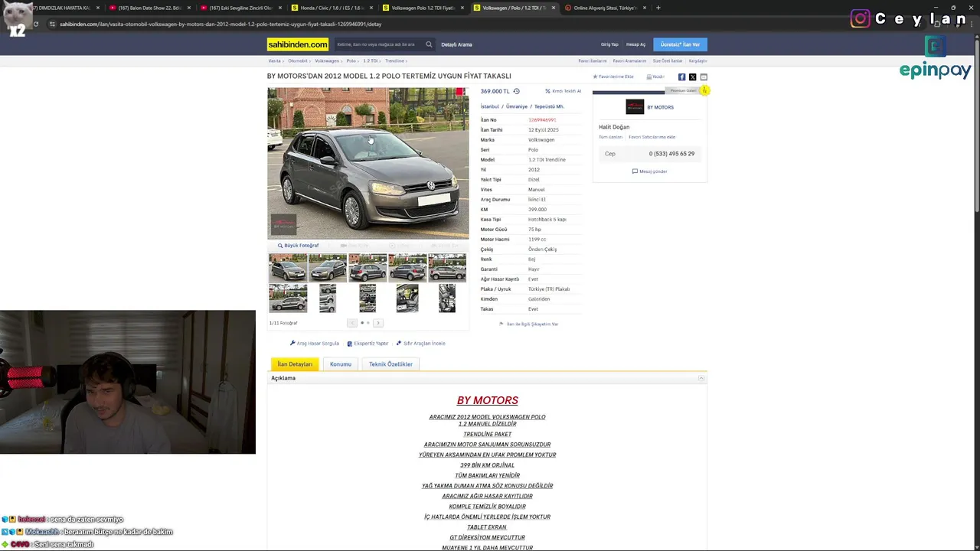Switch to Teknik Özellikler tab
The height and width of the screenshot is (551, 980).
coord(390,364)
